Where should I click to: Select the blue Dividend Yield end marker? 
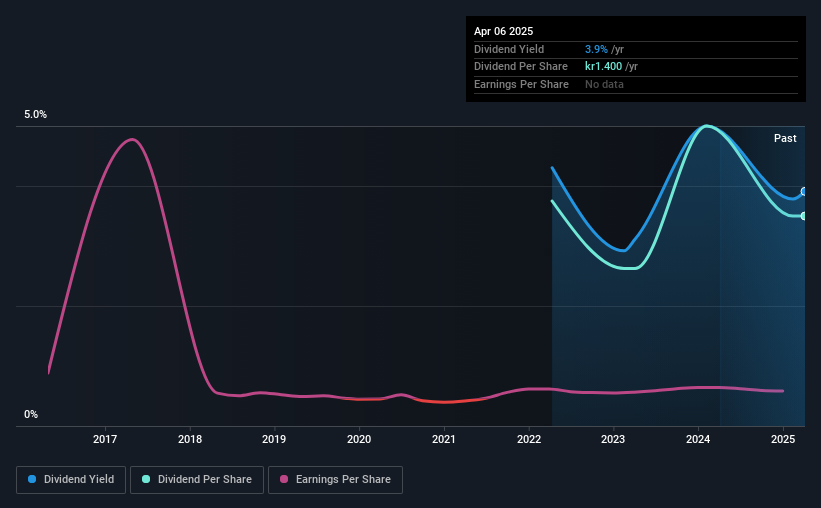(x=804, y=192)
